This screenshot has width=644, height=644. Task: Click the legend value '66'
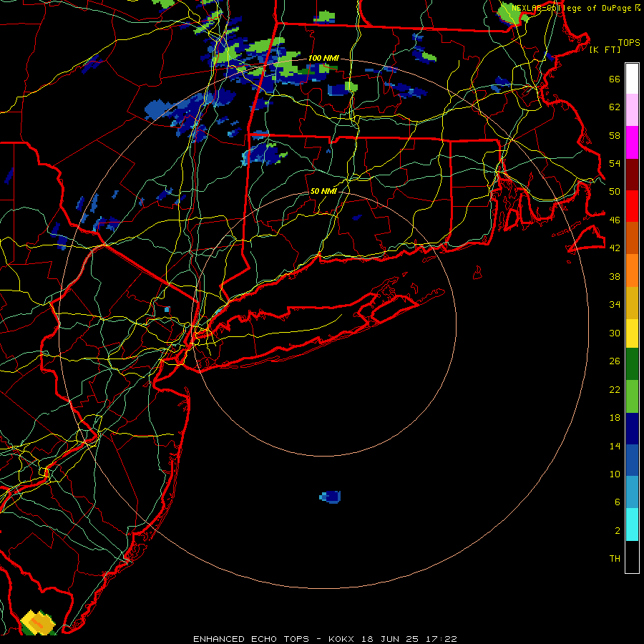(615, 79)
